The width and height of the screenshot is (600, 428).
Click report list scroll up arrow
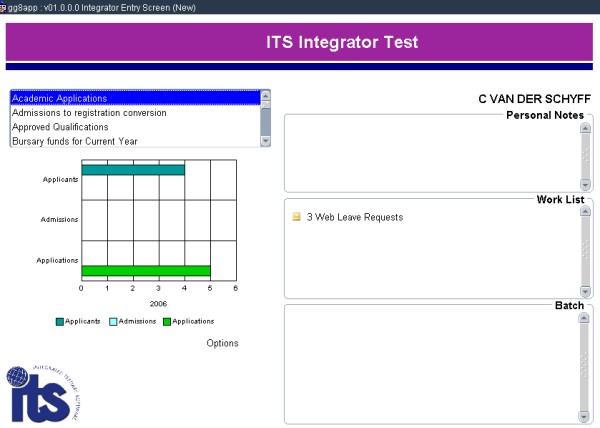265,95
